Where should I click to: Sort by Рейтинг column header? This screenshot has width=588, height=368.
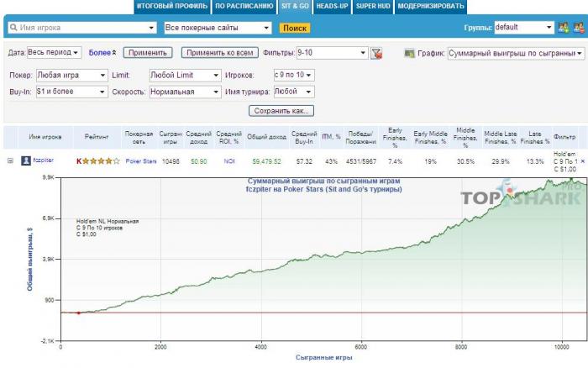click(x=97, y=137)
